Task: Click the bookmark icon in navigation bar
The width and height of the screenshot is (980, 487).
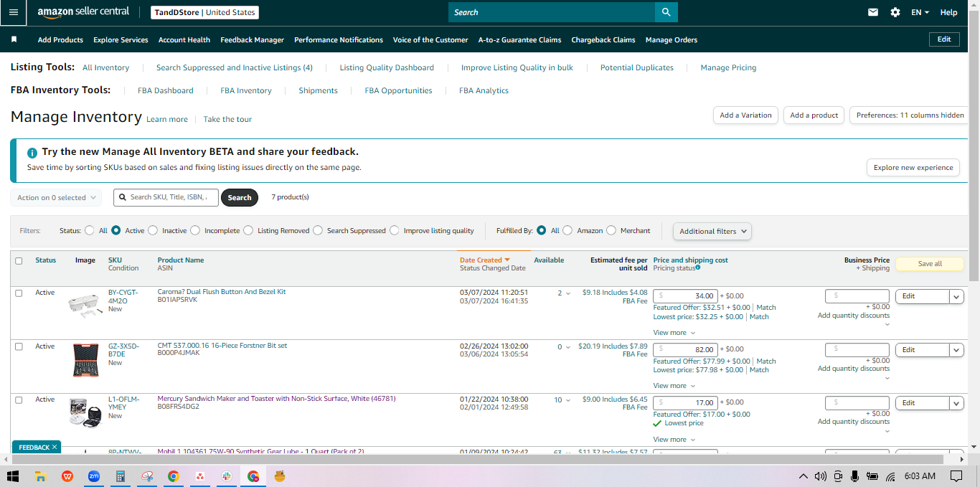Action: click(x=14, y=39)
